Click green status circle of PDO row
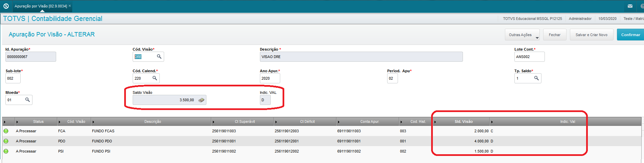 [x=6, y=141]
